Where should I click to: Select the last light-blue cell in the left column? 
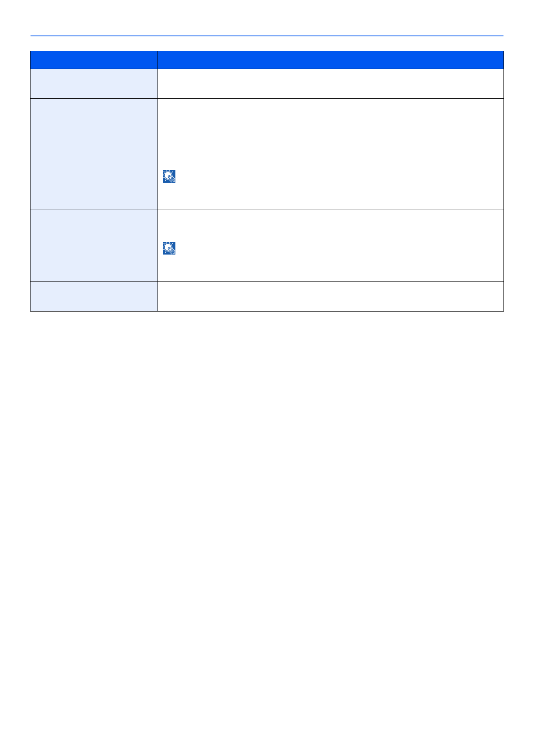click(94, 296)
